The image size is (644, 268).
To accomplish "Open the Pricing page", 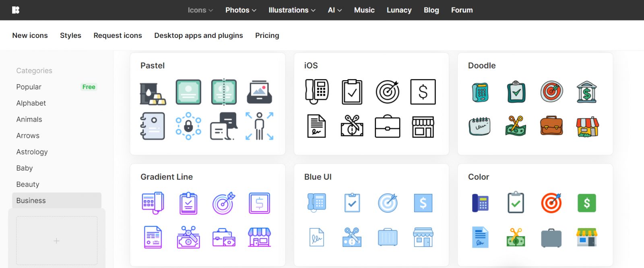I will 267,35.
